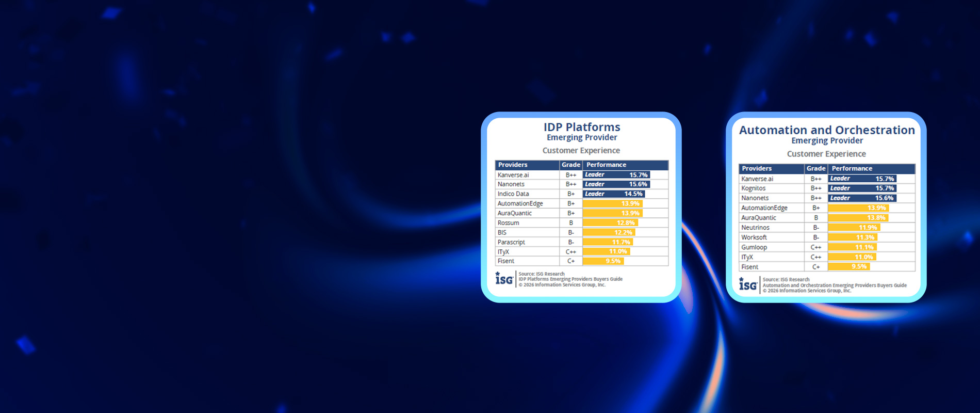Click "Automation and Orchestration Emerging Providers Buyers Guide" source line
Screen dimensions: 980x413
(835, 285)
